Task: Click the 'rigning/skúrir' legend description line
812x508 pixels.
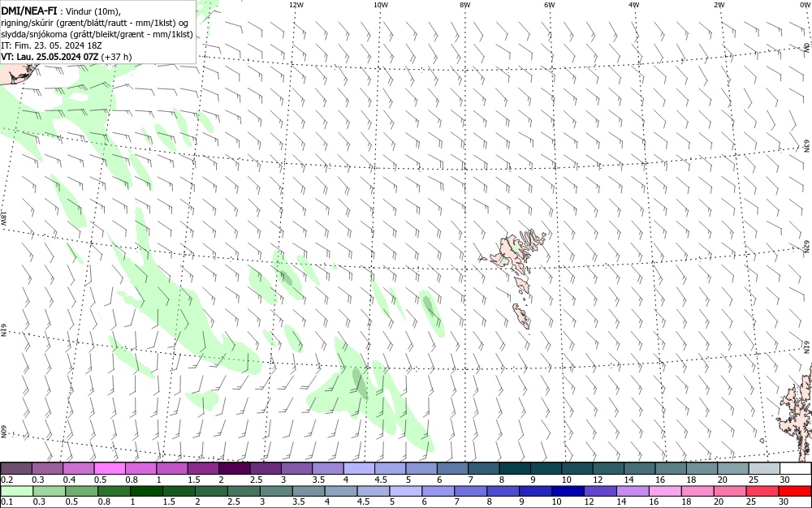Action: (95, 24)
